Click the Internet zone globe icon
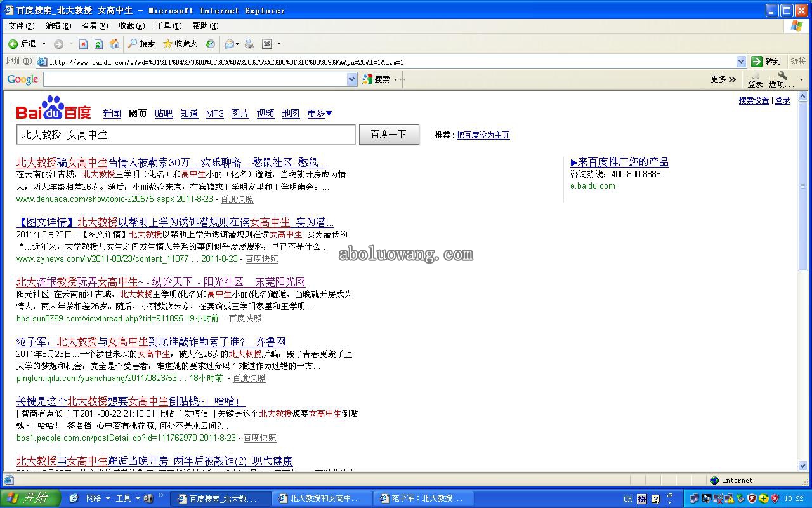The image size is (812, 508). pos(715,481)
